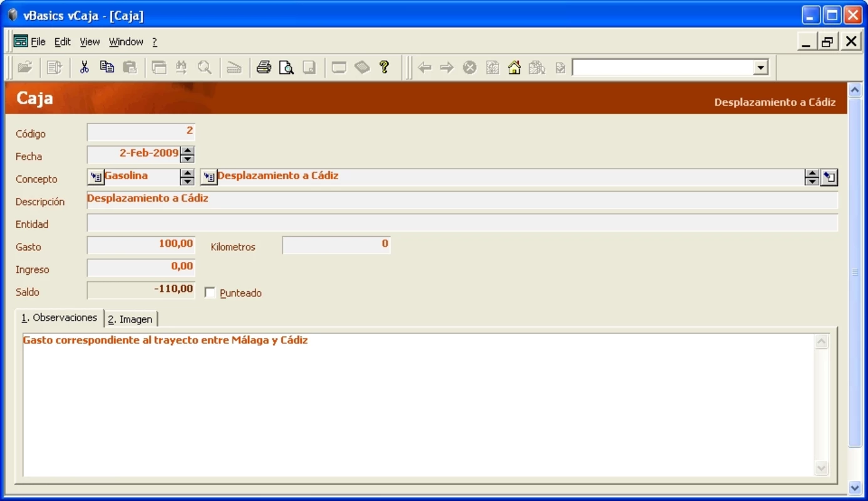Click the form scrollbar down arrow

pos(855,487)
